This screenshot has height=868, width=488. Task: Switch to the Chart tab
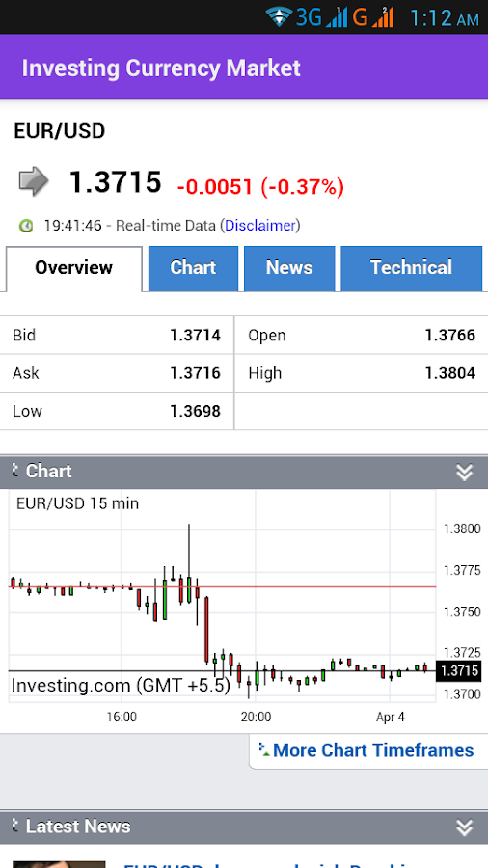[193, 268]
